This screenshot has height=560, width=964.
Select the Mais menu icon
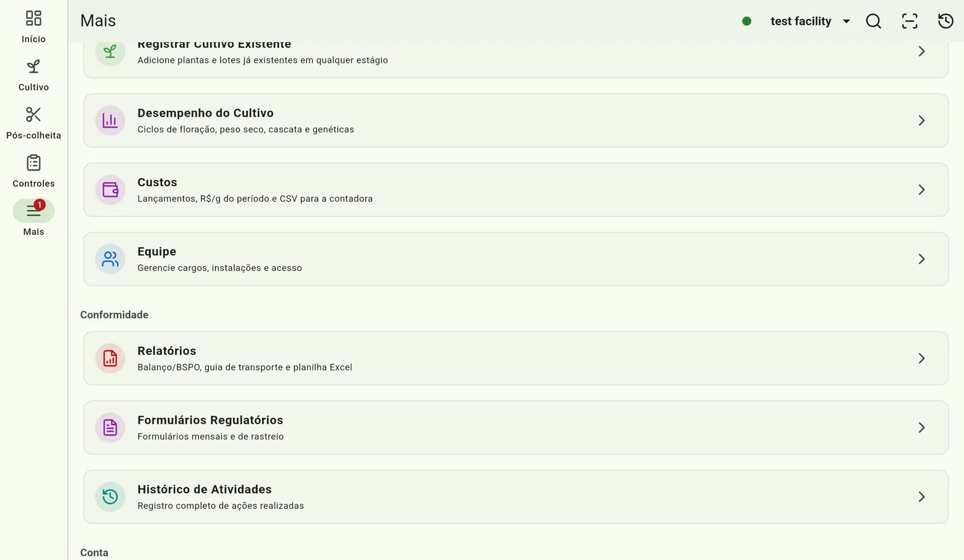[x=33, y=211]
